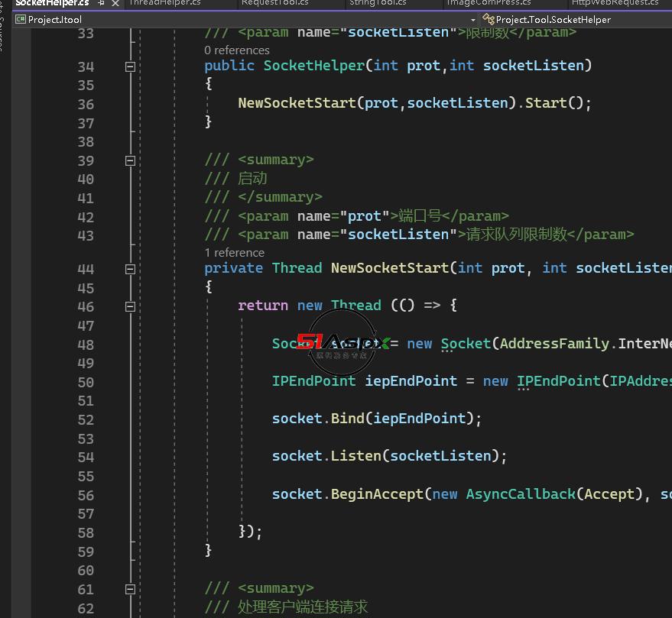Collapse the summary comment at line 39

coord(130,160)
